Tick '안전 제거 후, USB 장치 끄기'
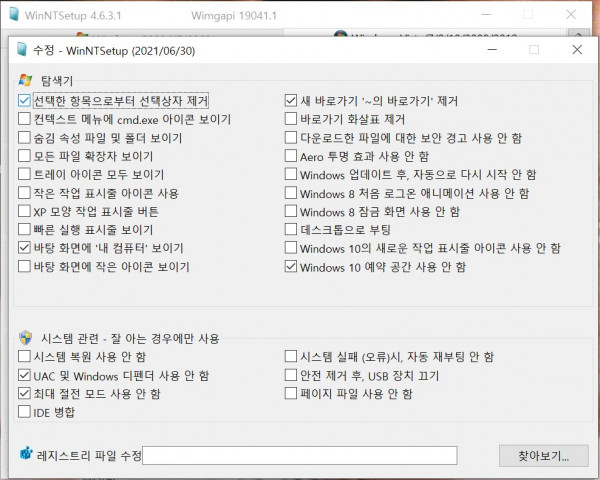The image size is (600, 480). pos(291,375)
